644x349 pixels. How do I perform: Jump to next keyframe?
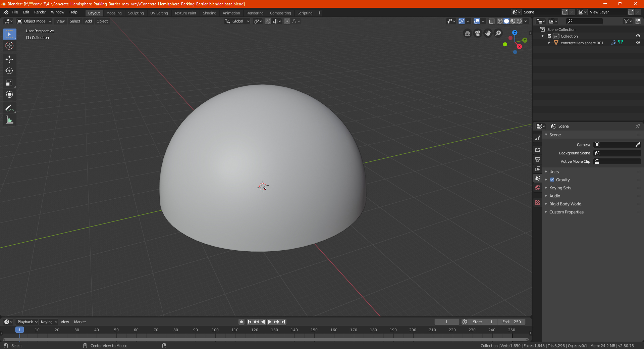[x=276, y=322]
